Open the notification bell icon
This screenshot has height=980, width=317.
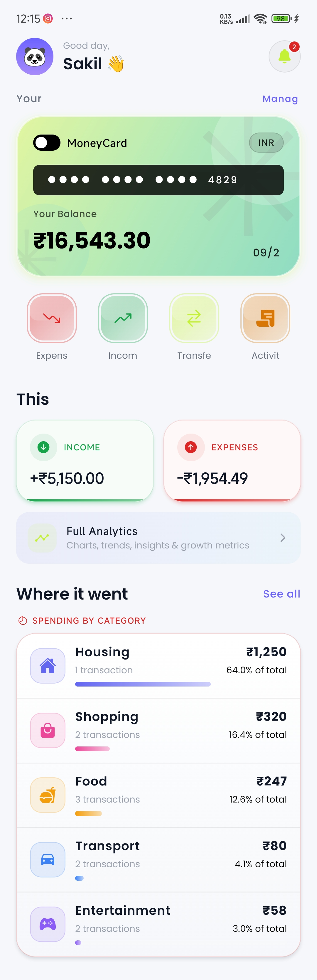[x=284, y=56]
